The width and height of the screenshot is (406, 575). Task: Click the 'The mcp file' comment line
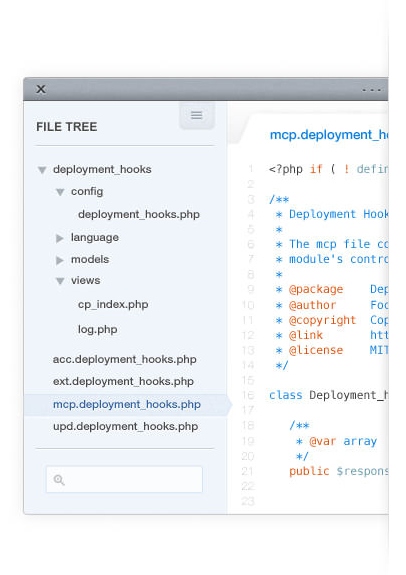click(x=332, y=244)
